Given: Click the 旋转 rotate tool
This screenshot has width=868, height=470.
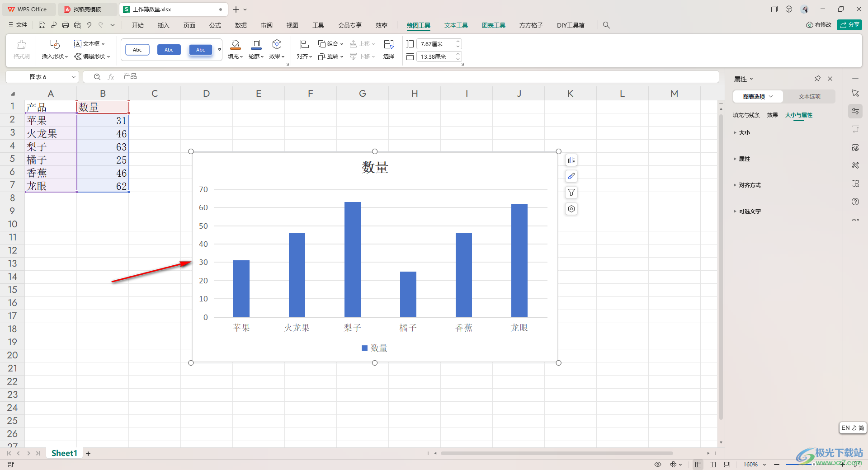Looking at the screenshot, I should (x=330, y=56).
